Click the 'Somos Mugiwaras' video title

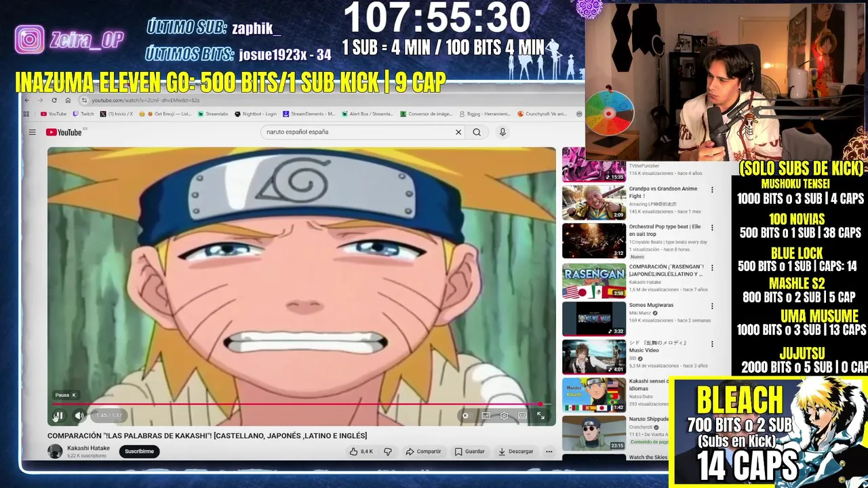point(651,305)
